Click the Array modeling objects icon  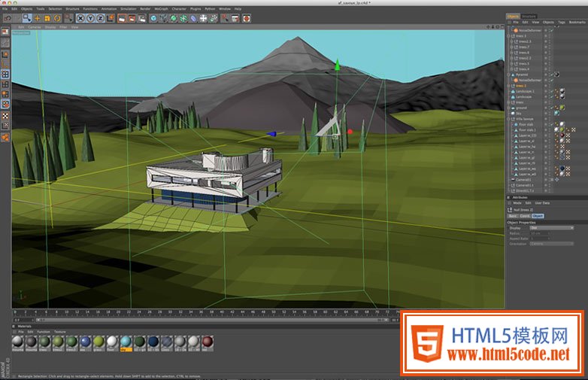(x=183, y=18)
